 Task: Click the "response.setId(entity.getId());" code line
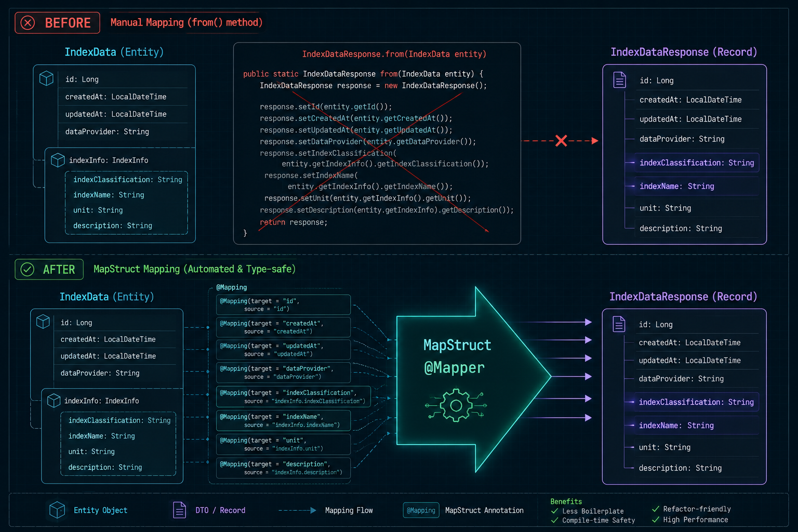[326, 107]
